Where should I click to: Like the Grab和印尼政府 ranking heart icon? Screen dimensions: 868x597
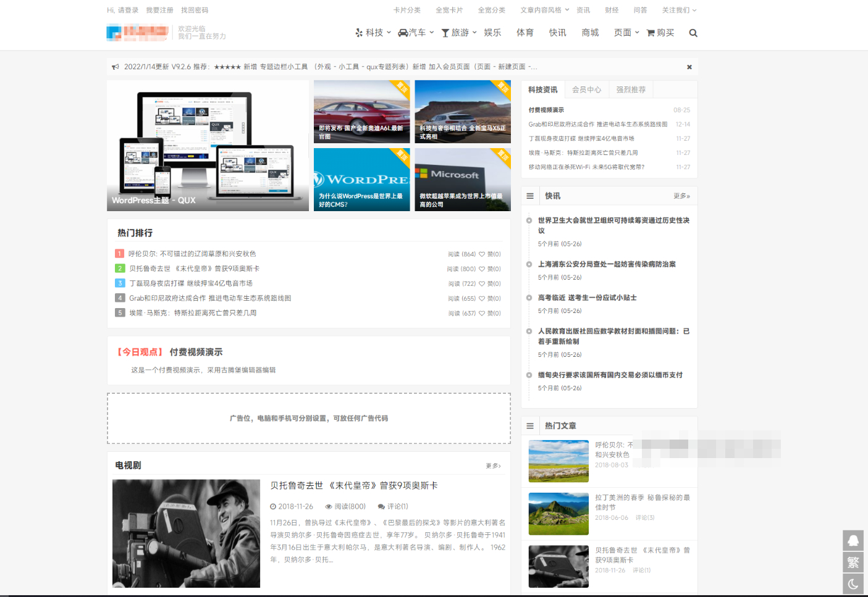point(482,299)
